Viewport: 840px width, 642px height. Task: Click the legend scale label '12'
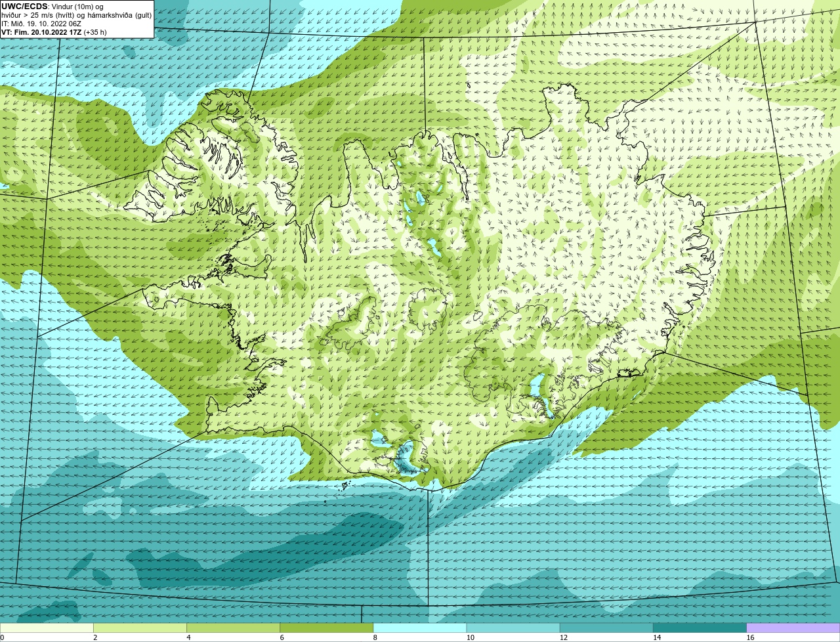pos(563,637)
